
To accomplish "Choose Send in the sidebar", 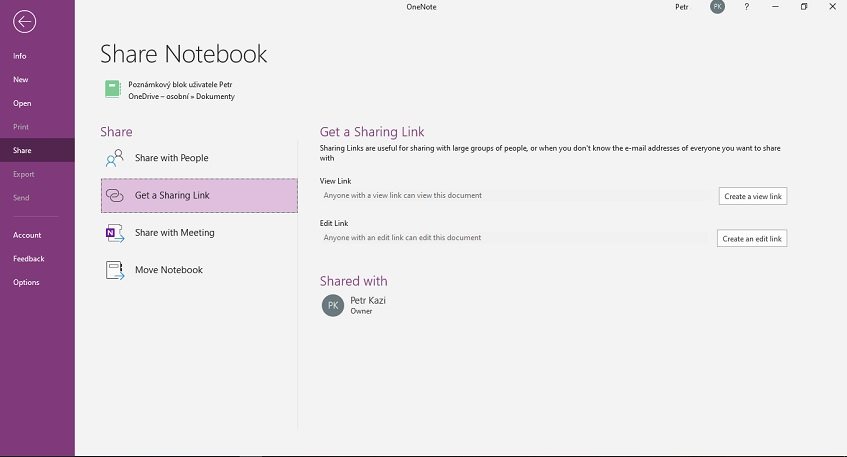I will coord(37,198).
